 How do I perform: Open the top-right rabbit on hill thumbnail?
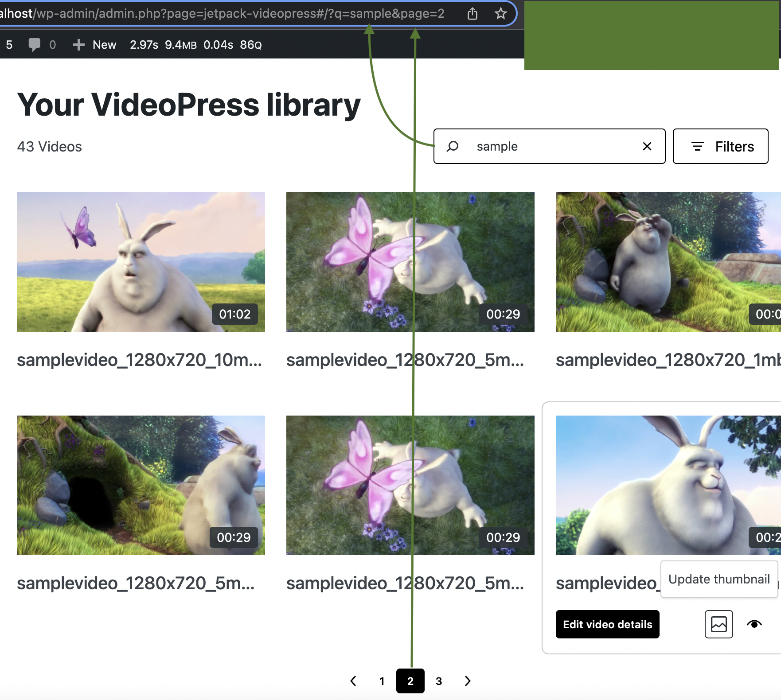coord(668,262)
